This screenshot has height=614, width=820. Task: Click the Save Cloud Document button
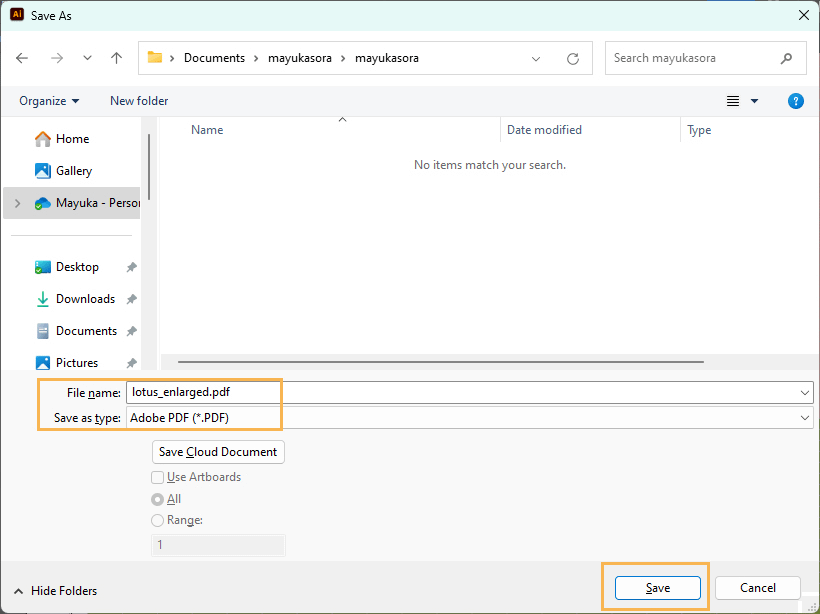218,452
